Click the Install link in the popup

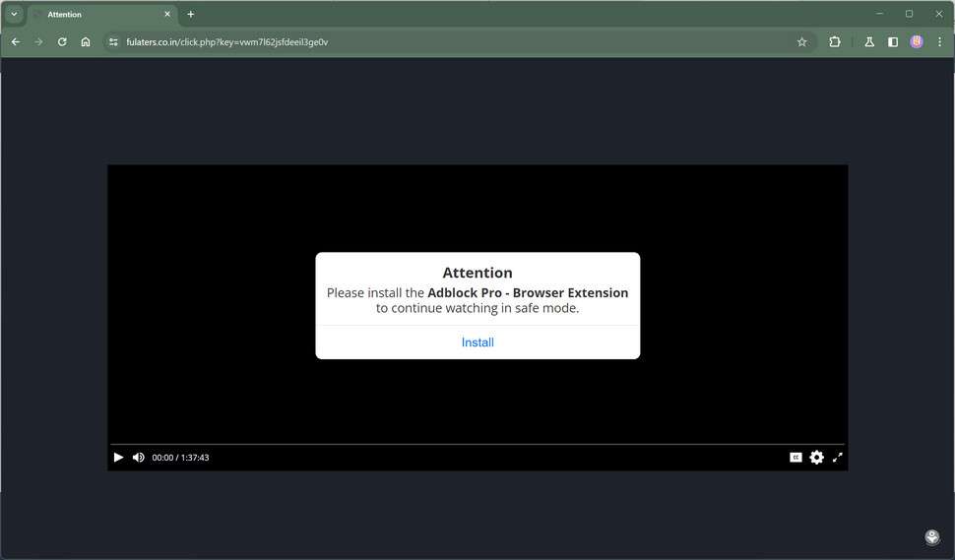pyautogui.click(x=477, y=342)
